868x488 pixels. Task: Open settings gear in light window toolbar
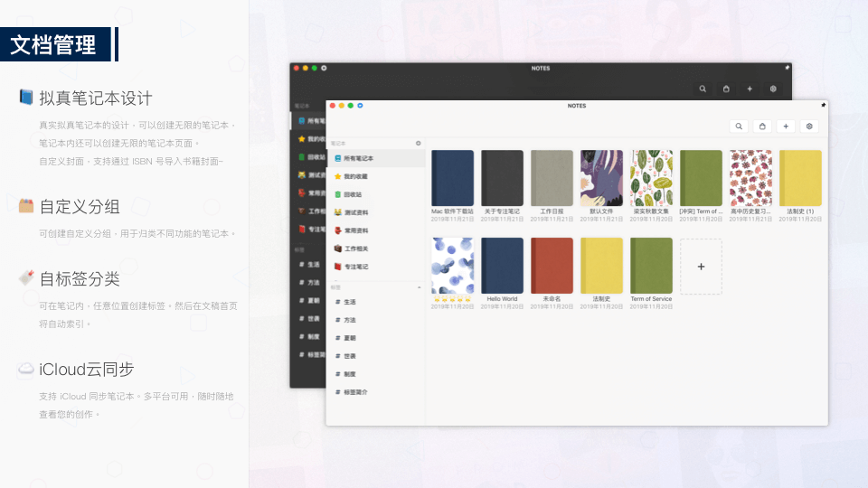pyautogui.click(x=809, y=127)
